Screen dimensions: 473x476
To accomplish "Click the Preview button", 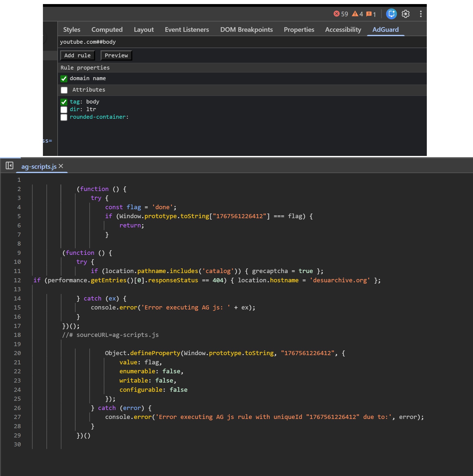I will 116,55.
